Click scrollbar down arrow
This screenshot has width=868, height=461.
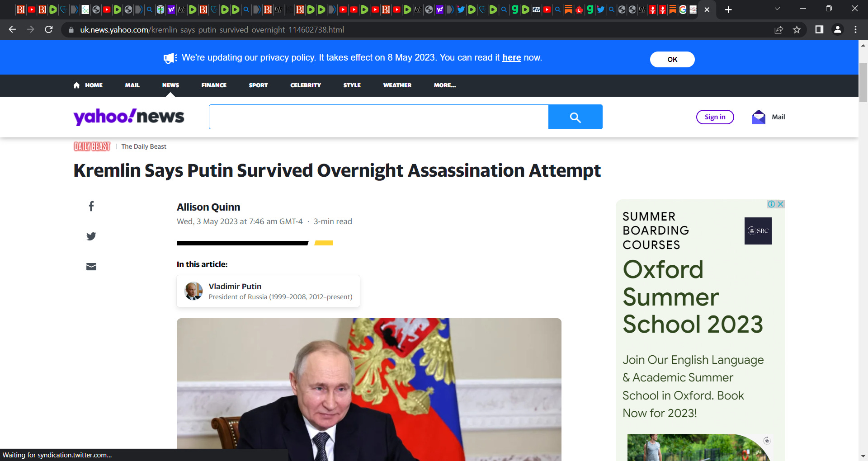863,456
